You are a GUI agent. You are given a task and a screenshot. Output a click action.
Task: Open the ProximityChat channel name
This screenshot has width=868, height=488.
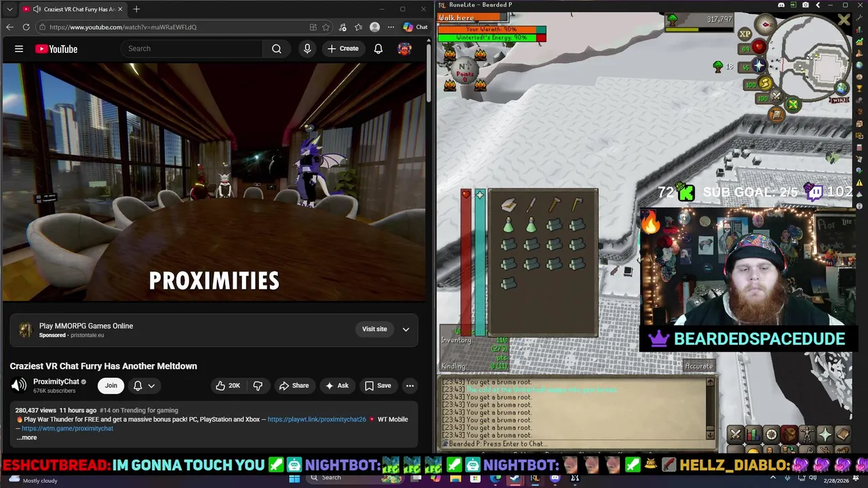pos(56,382)
